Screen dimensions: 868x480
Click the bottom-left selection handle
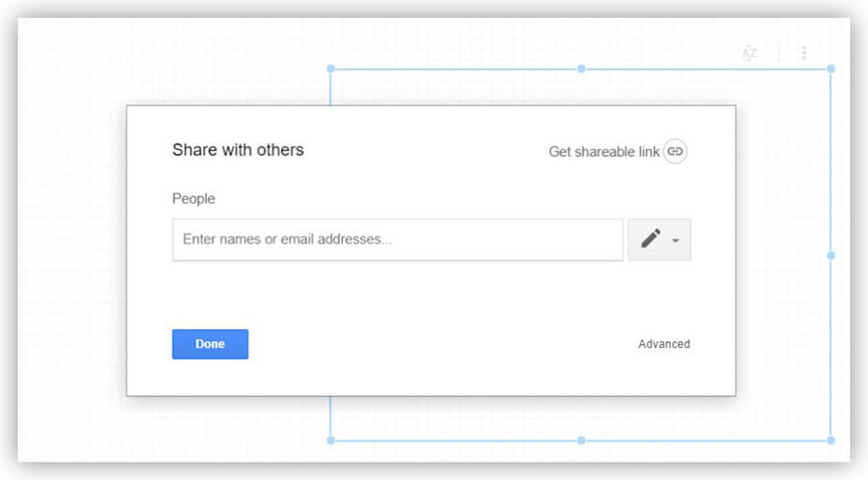pos(330,440)
